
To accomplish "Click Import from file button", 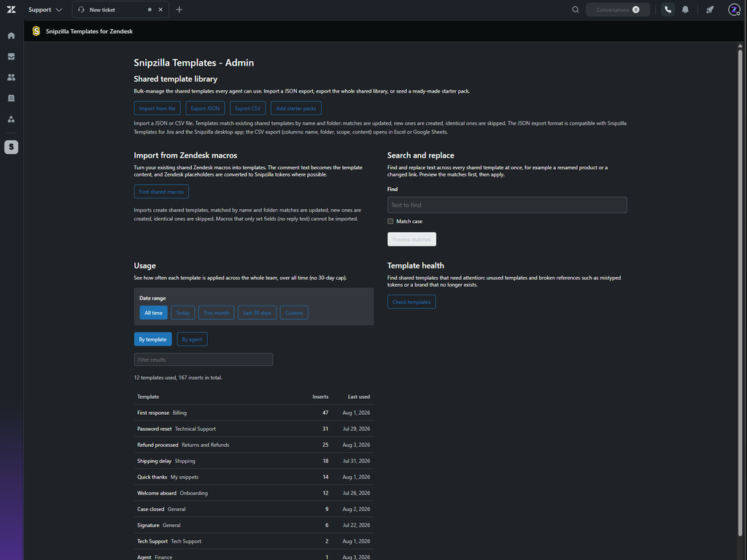I will tap(158, 109).
